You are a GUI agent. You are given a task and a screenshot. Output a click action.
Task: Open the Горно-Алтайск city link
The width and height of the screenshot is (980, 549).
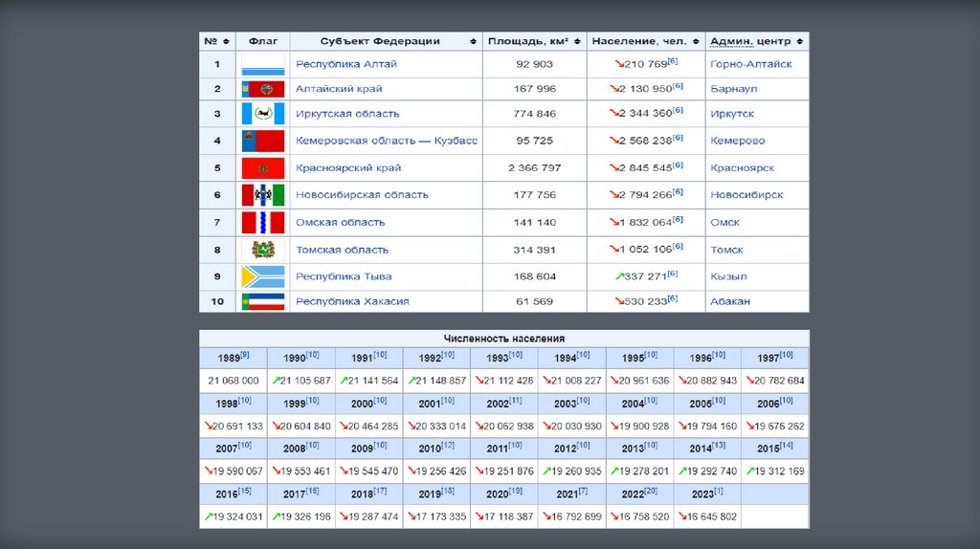click(750, 64)
